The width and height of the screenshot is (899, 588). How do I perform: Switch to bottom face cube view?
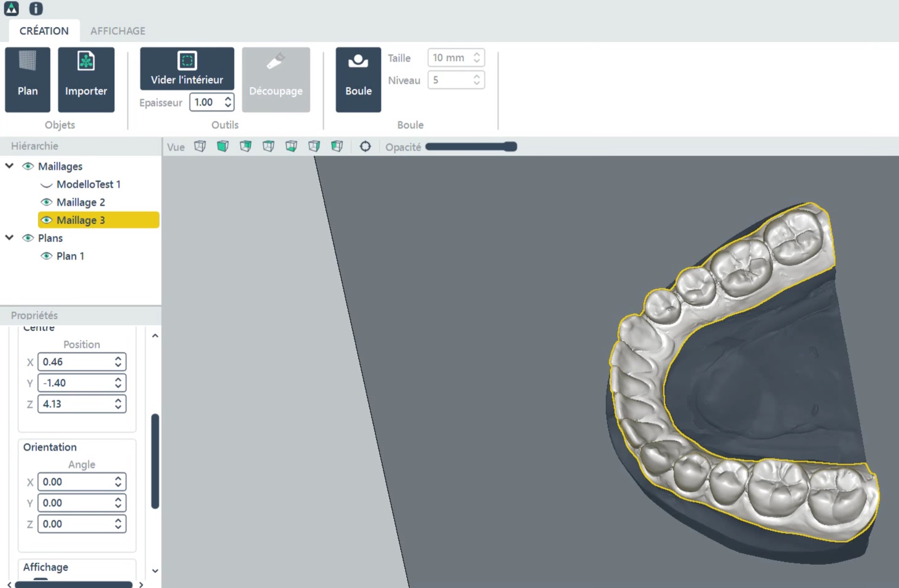(291, 147)
